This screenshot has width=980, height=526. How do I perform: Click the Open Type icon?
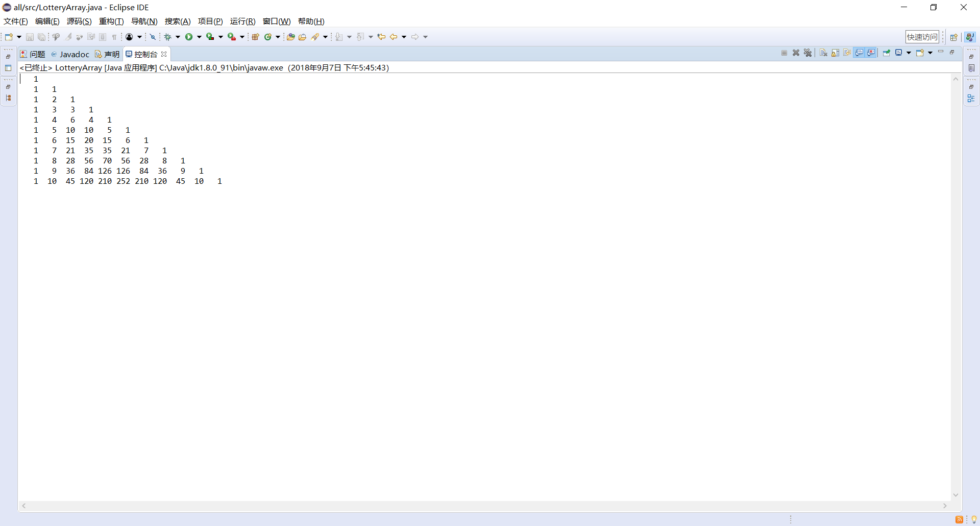291,37
